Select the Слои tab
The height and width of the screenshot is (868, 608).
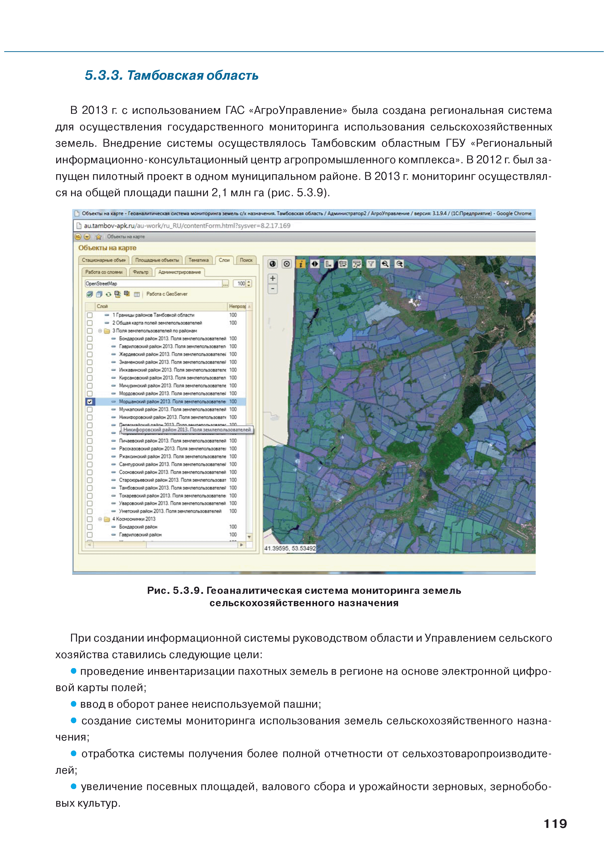pyautogui.click(x=224, y=260)
